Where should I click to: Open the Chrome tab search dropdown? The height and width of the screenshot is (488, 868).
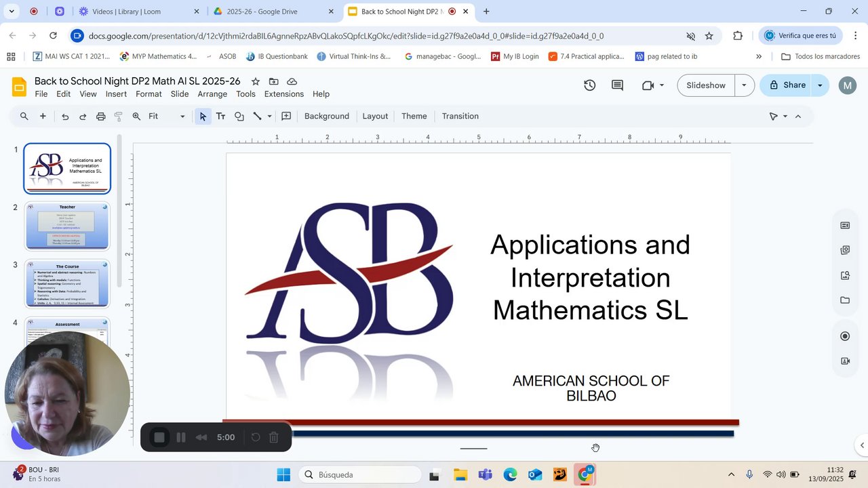pos(12,12)
